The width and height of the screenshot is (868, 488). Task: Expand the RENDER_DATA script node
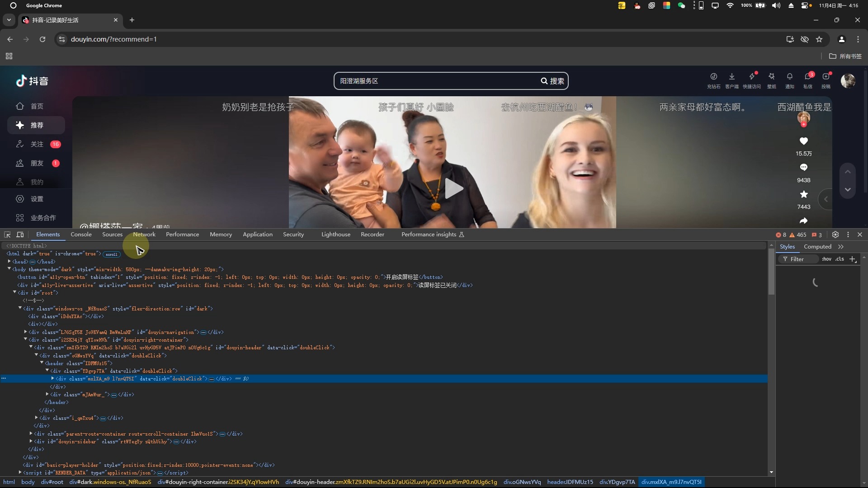pos(20,473)
